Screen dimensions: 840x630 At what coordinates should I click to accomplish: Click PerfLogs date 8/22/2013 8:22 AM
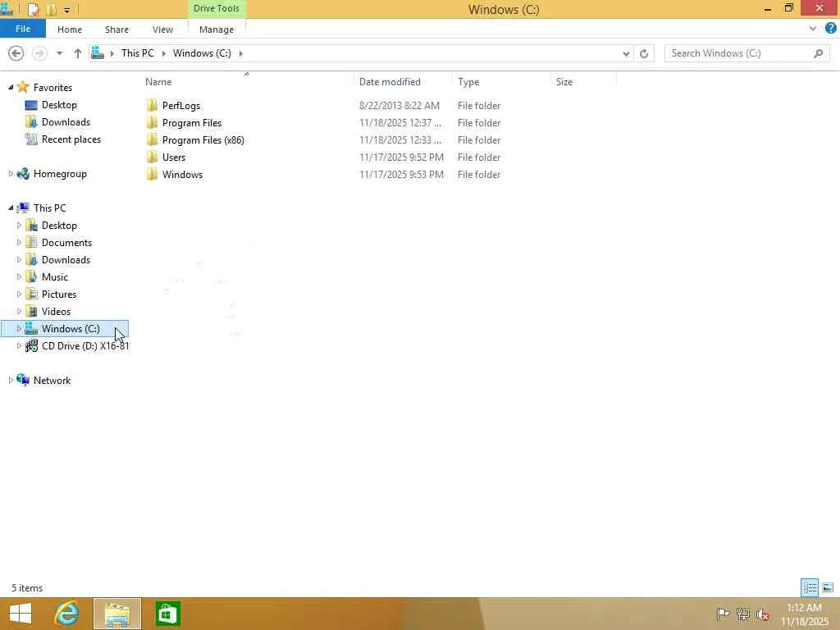pyautogui.click(x=399, y=106)
